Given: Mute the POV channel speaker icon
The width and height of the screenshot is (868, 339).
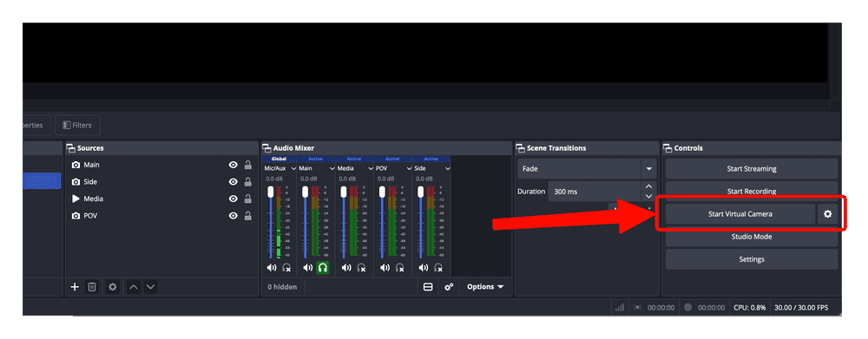Looking at the screenshot, I should [385, 268].
